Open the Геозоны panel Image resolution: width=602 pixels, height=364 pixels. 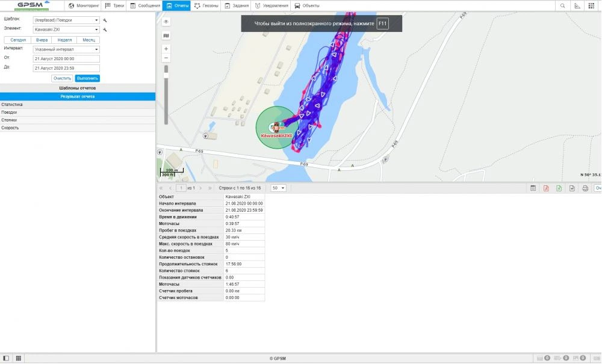[x=197, y=5]
